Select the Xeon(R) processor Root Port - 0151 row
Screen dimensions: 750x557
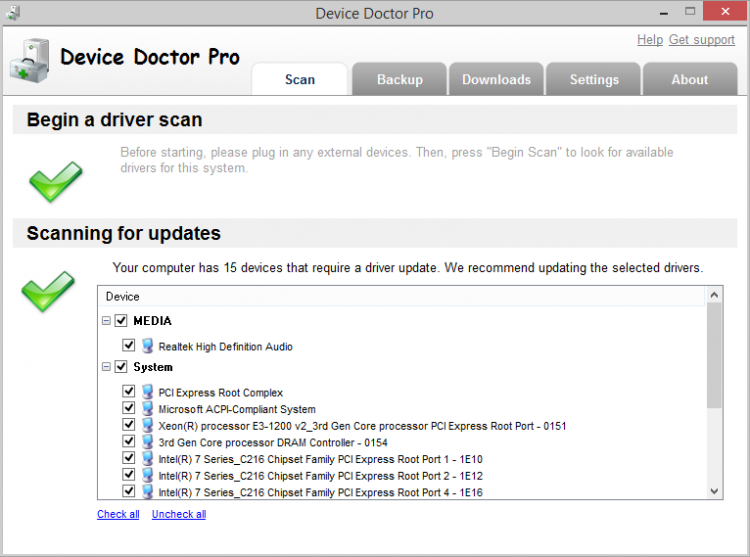(362, 426)
